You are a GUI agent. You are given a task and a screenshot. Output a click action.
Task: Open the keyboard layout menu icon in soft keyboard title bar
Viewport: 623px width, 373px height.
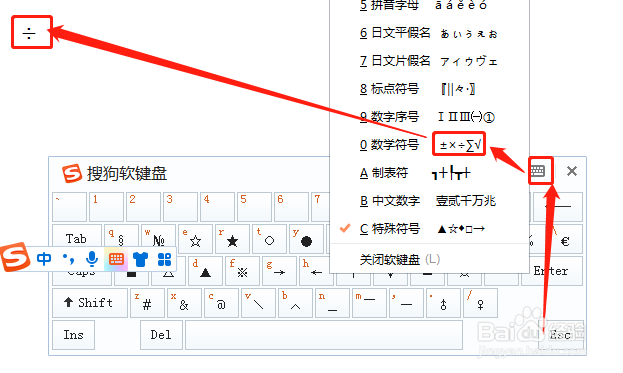pyautogui.click(x=538, y=172)
